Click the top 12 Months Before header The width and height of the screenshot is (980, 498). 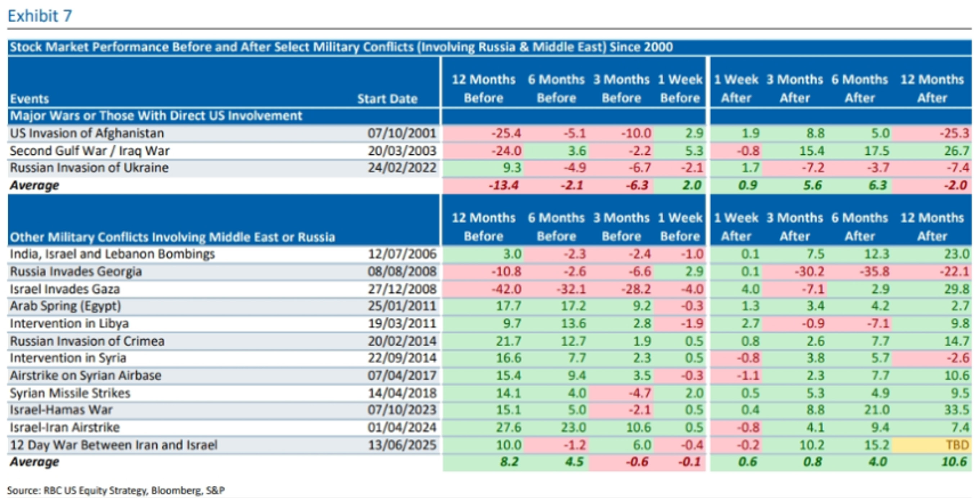pyautogui.click(x=483, y=88)
